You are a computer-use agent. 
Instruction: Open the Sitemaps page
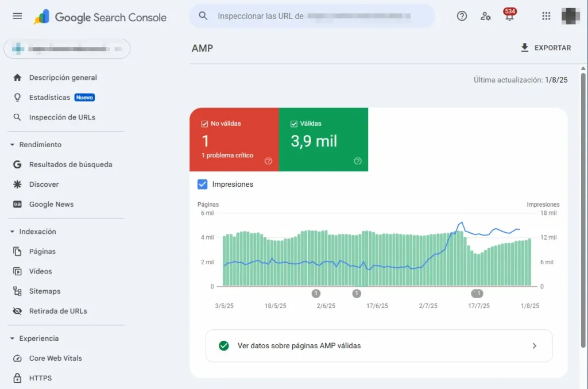pyautogui.click(x=45, y=291)
